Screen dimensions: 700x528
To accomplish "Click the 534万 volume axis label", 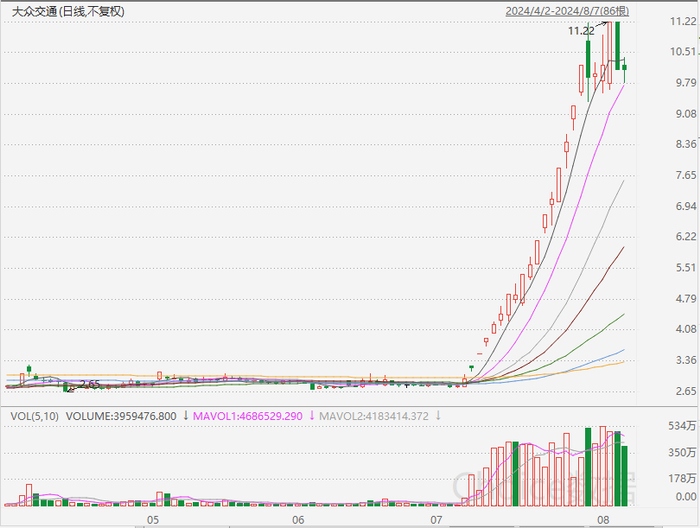I will tap(682, 426).
